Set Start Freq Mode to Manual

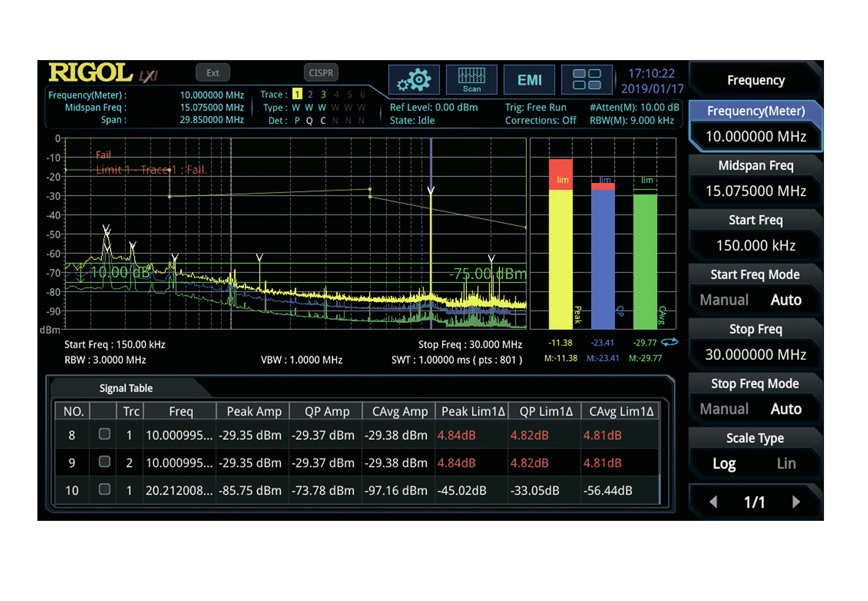pos(724,300)
